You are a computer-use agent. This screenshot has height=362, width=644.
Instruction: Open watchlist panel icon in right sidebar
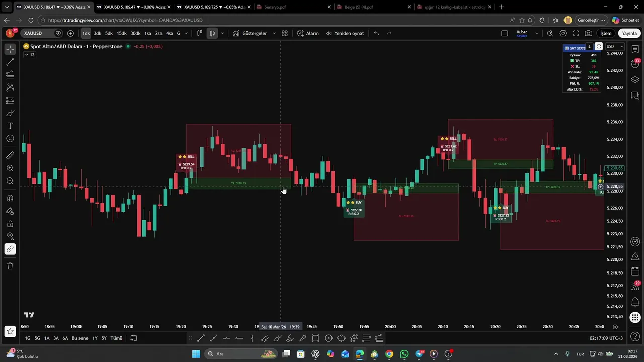[635, 49]
